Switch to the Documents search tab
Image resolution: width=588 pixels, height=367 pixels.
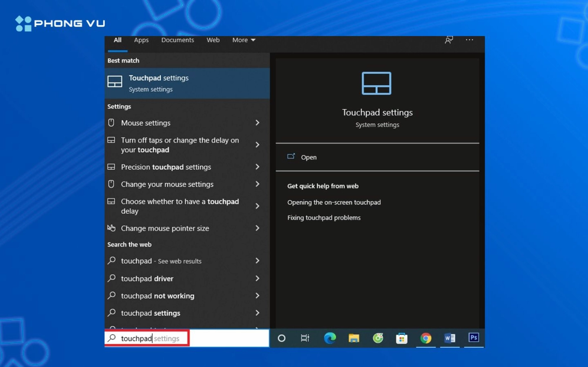177,40
